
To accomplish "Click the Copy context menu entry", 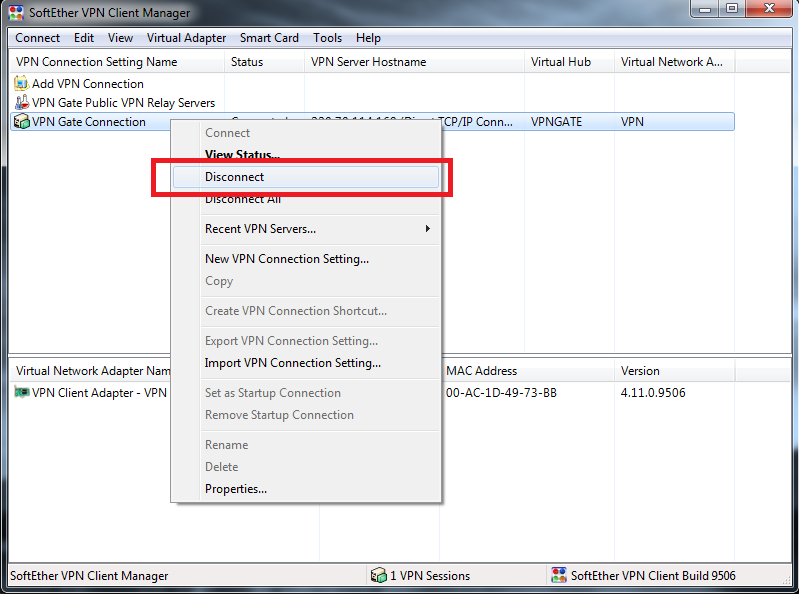I will 306,281.
